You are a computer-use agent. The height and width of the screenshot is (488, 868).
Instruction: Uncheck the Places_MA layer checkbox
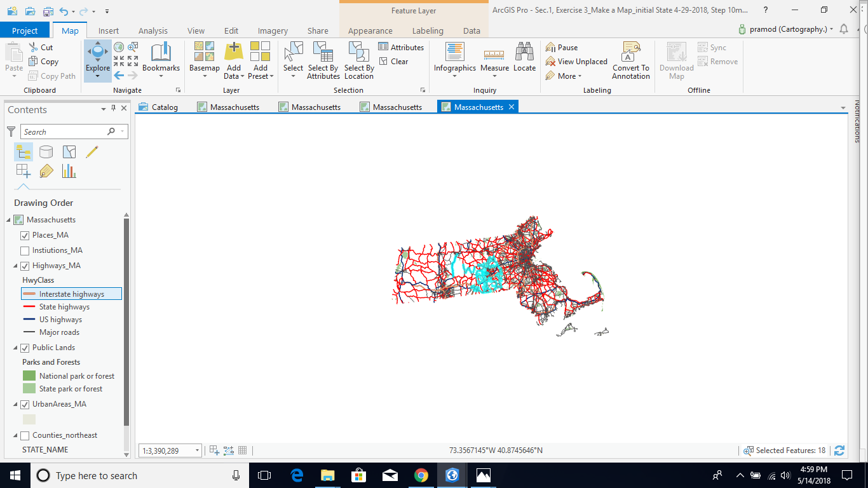(x=25, y=235)
